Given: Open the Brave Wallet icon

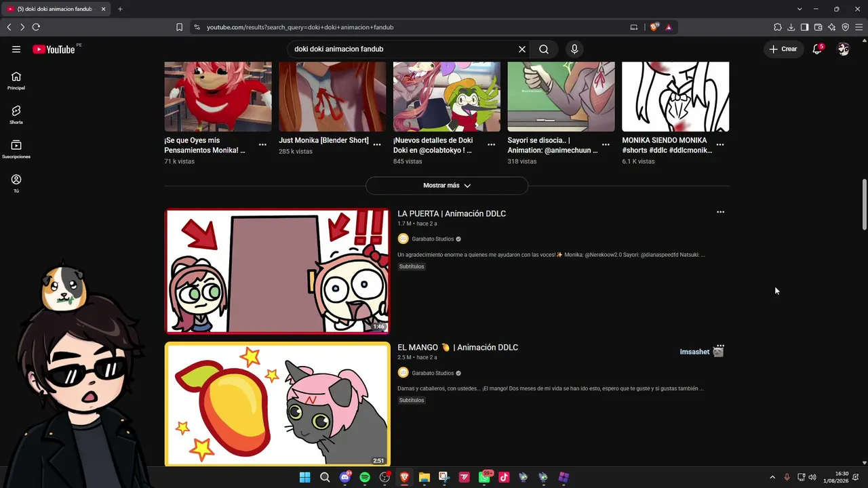Looking at the screenshot, I should click(x=818, y=27).
